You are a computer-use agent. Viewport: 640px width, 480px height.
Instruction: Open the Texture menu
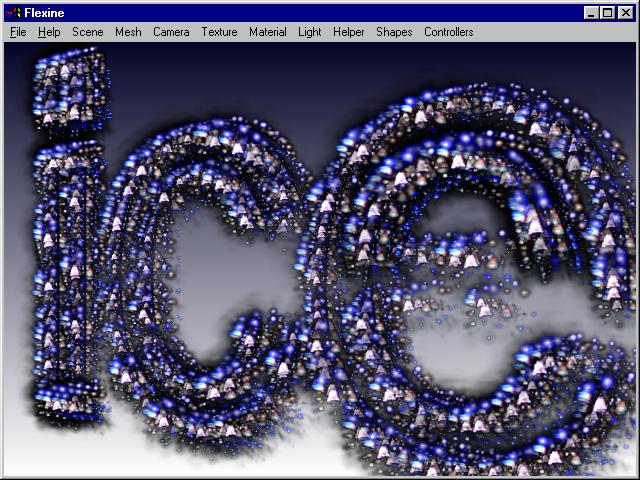pyautogui.click(x=219, y=32)
